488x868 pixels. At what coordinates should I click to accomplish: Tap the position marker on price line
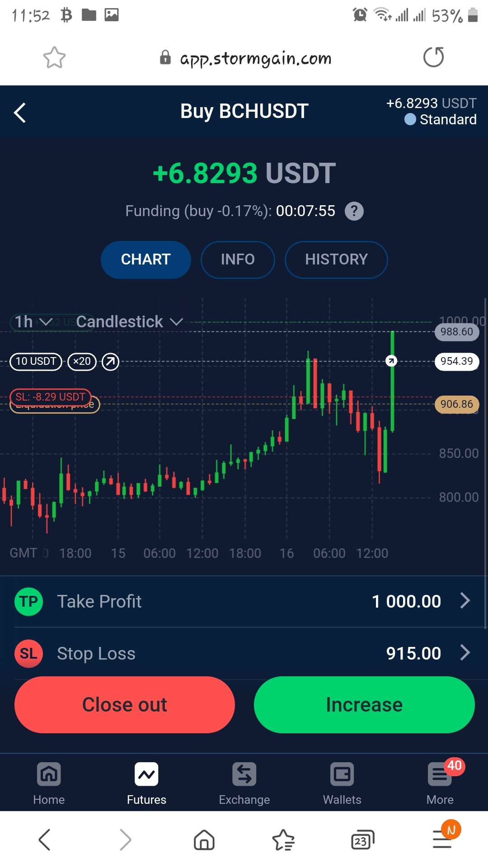(x=391, y=361)
